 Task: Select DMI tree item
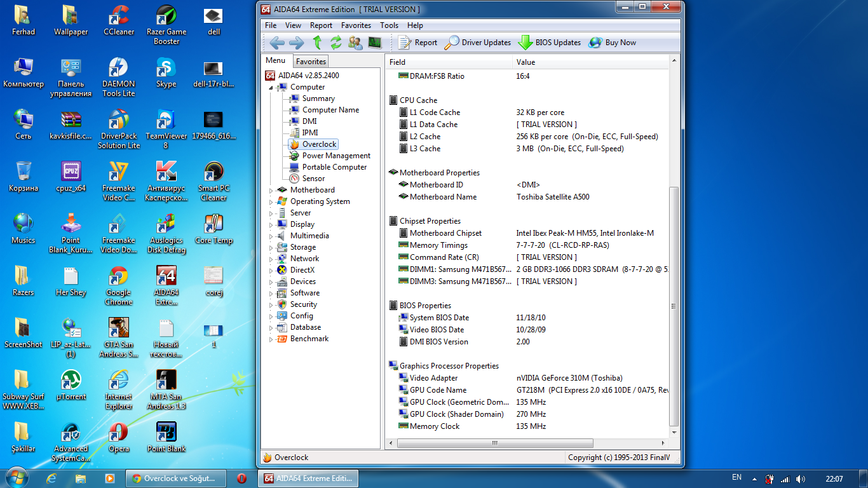309,121
